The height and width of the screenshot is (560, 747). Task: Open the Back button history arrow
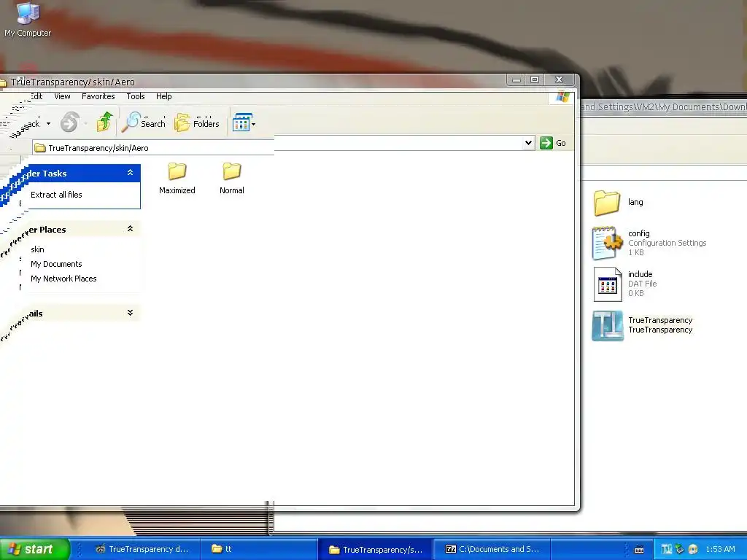48,123
